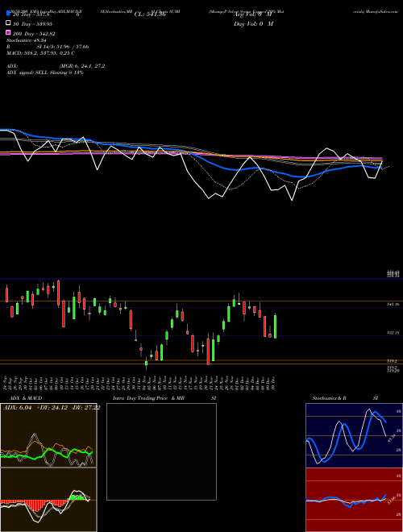Open the empty intraday trading price panel
Image resolution: width=403 pixels, height=532 pixels.
coord(161,451)
